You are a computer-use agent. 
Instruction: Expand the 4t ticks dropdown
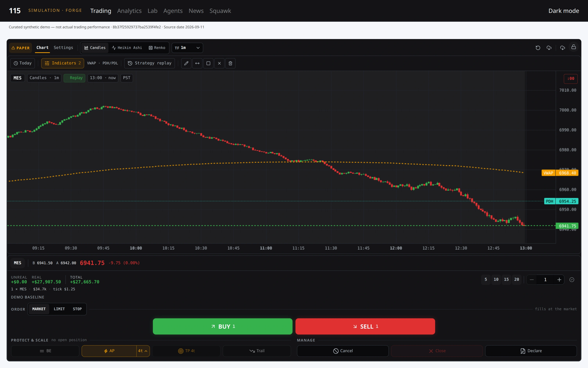tap(143, 351)
